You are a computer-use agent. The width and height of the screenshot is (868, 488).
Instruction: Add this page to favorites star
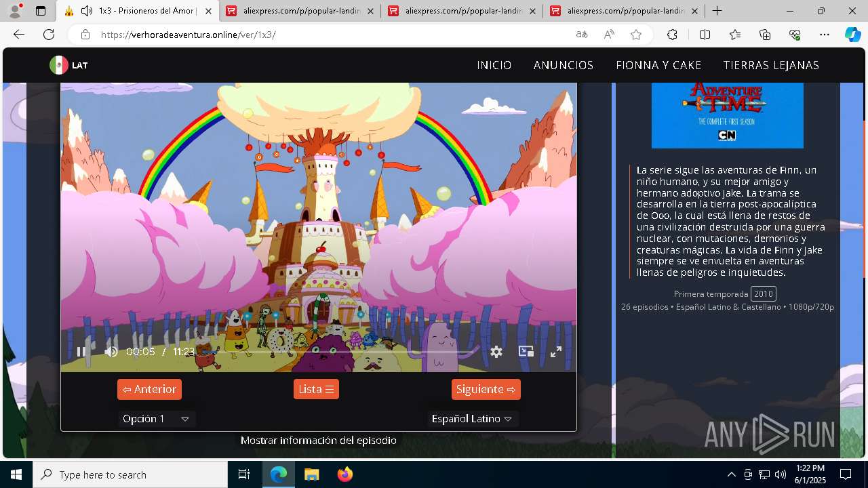[x=636, y=35]
